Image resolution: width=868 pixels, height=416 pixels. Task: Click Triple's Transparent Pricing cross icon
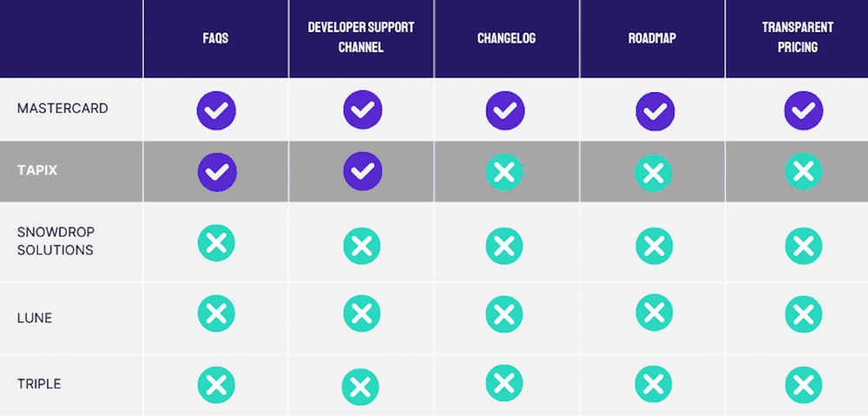(803, 385)
